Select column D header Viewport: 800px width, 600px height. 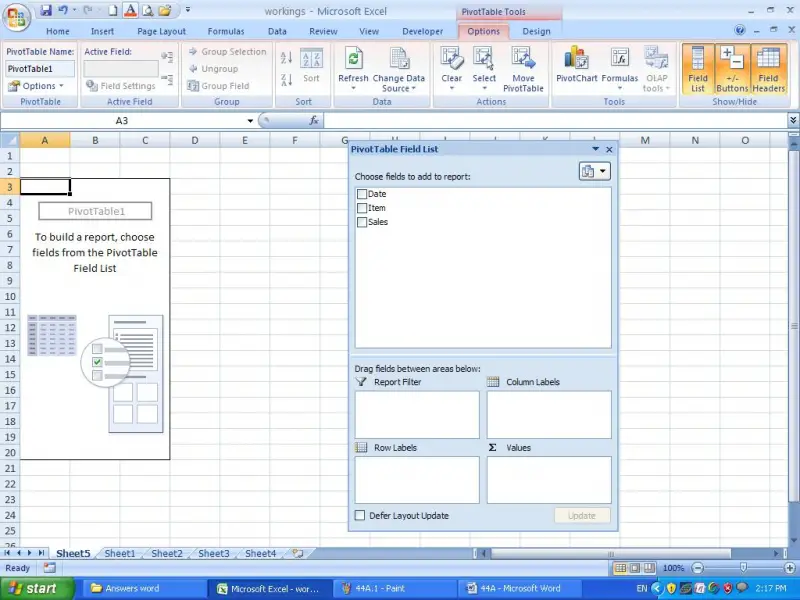click(x=194, y=140)
